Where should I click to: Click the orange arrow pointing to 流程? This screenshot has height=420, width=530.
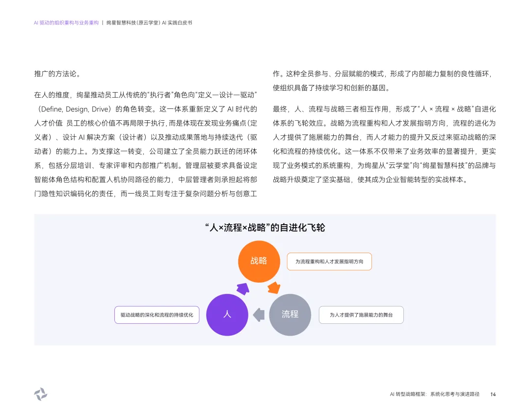(x=274, y=288)
